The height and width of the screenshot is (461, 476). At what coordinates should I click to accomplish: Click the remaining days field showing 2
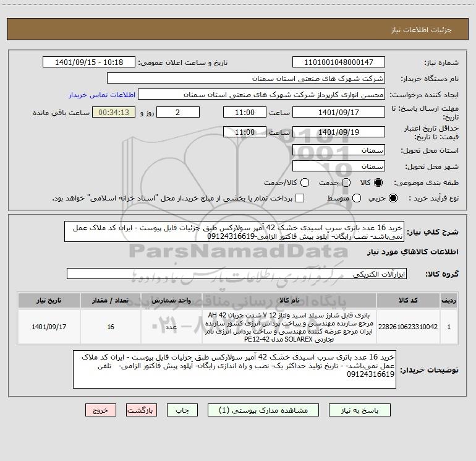coord(178,112)
